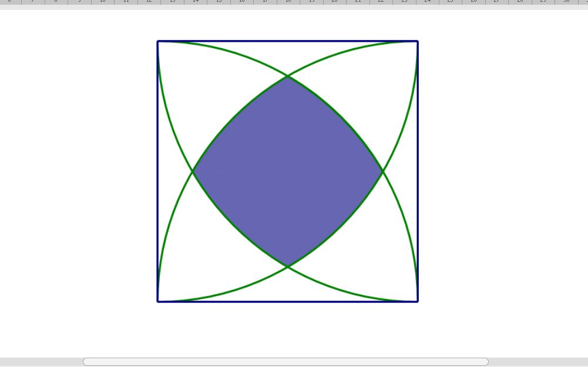Click the ruler mark labeled 10
Screen dimensions: 588x367
coord(102,2)
